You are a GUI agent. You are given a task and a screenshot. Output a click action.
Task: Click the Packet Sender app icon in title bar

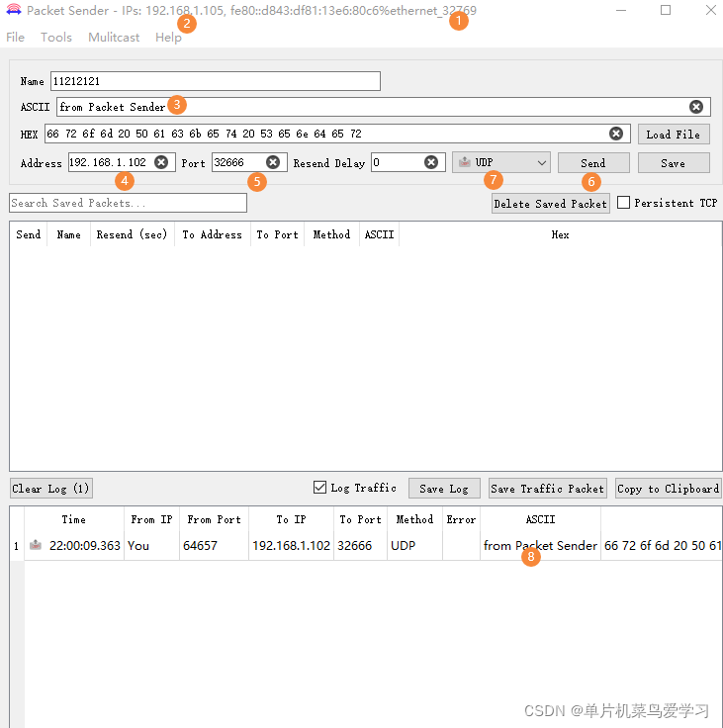(14, 10)
